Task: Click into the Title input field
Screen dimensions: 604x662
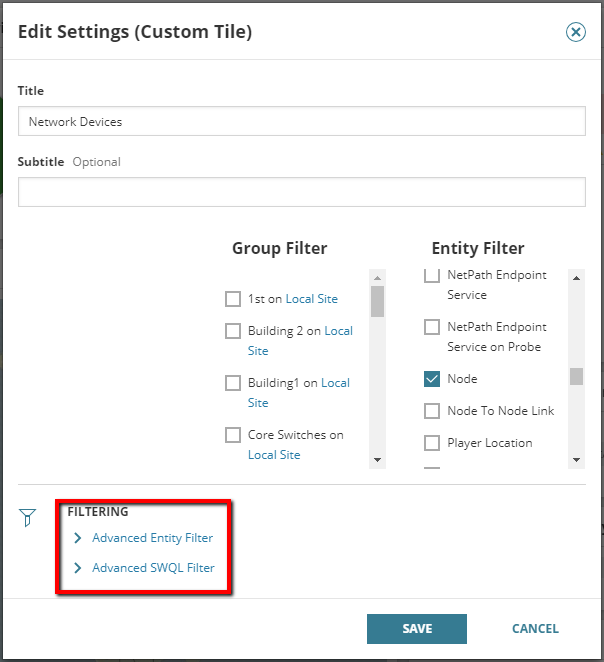Action: click(x=301, y=121)
